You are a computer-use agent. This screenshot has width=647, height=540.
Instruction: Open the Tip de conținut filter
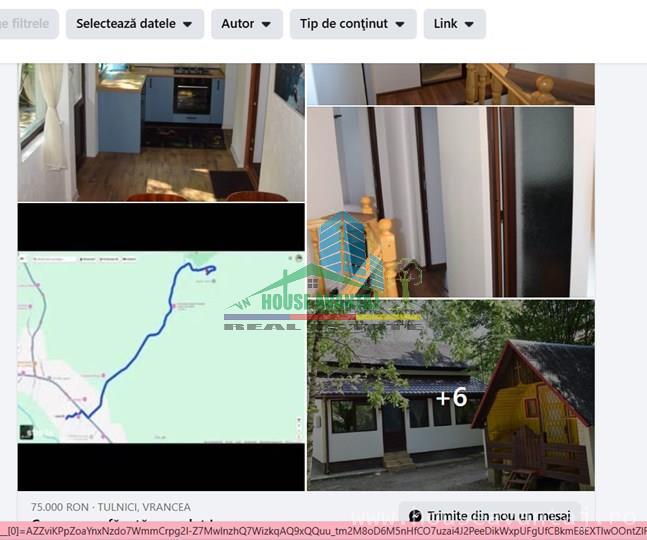point(352,24)
